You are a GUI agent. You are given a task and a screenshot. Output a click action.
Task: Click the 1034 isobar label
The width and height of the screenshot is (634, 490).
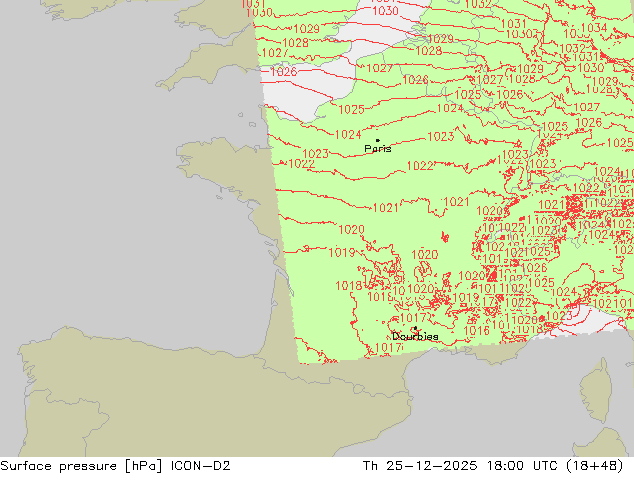click(x=594, y=27)
